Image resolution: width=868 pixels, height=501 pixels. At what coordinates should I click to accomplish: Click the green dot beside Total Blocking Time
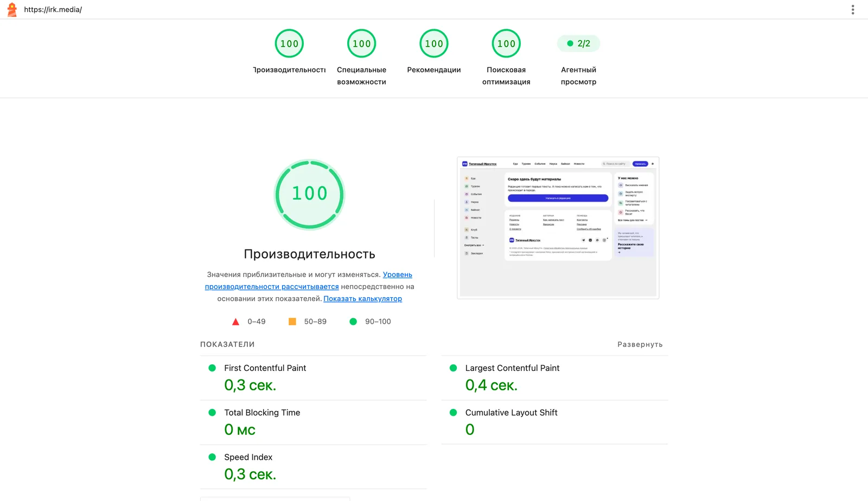pyautogui.click(x=212, y=413)
